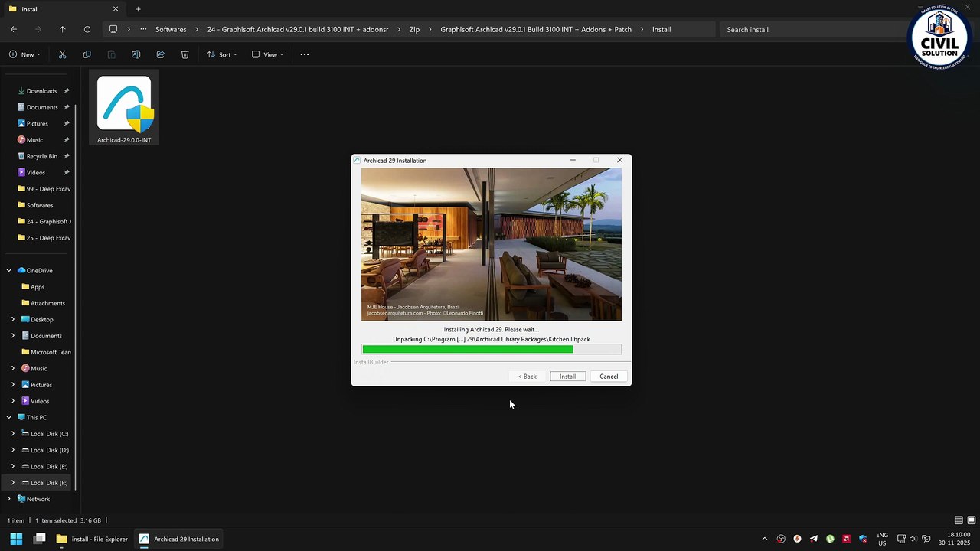Switch to install File Explorer taskbar item

[x=92, y=539]
